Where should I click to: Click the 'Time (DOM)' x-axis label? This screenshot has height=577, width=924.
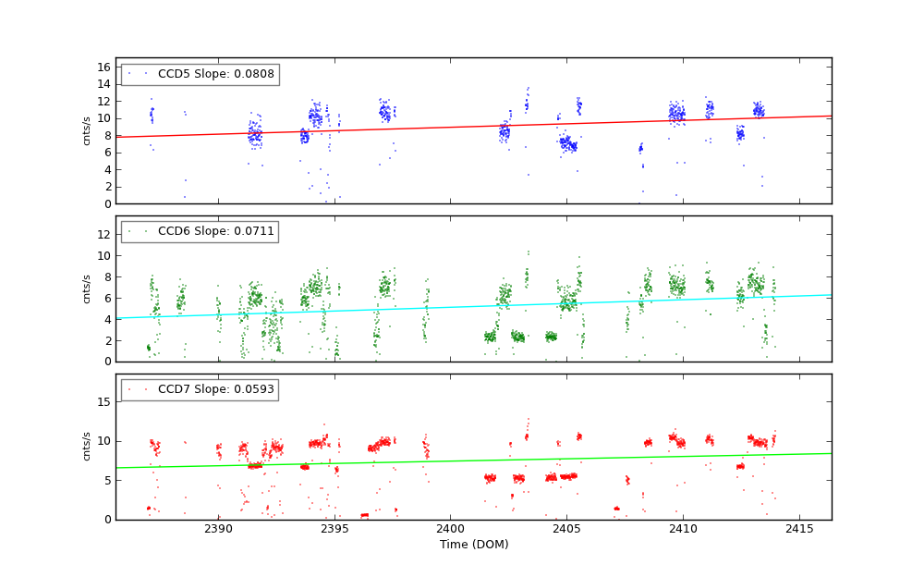(x=473, y=545)
